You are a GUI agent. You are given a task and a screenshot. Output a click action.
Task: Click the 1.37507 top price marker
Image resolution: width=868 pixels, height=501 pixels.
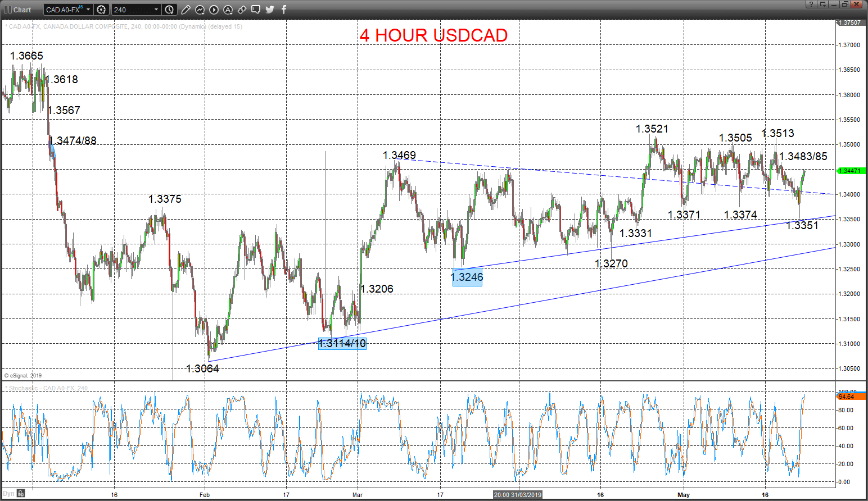pos(851,22)
